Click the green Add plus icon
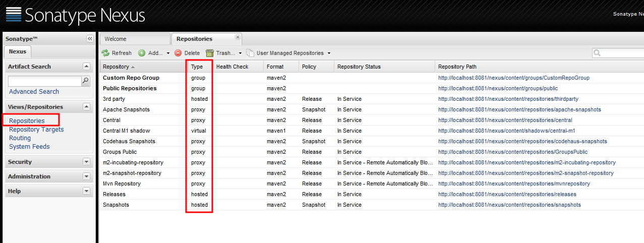Screen dimensions: 644x243 pos(142,53)
